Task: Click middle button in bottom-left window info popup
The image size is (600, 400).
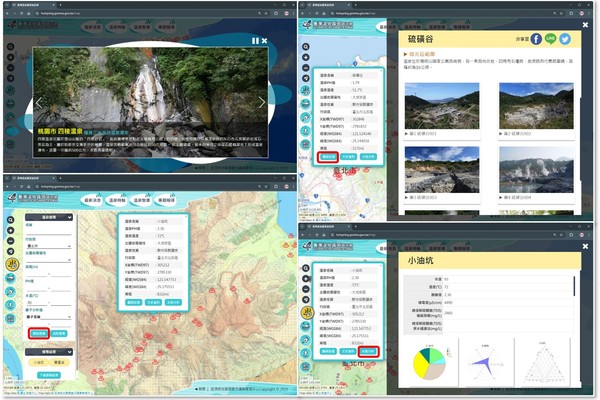Action: pos(153,302)
